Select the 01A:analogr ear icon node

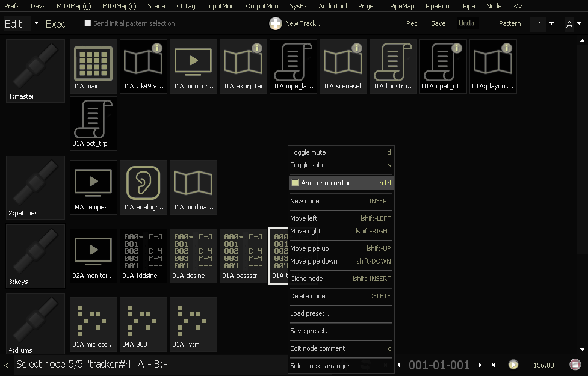coord(143,186)
